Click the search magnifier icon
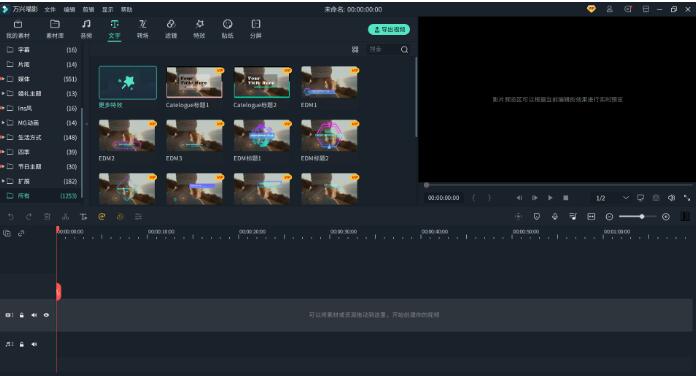This screenshot has height=376, width=696. (404, 50)
